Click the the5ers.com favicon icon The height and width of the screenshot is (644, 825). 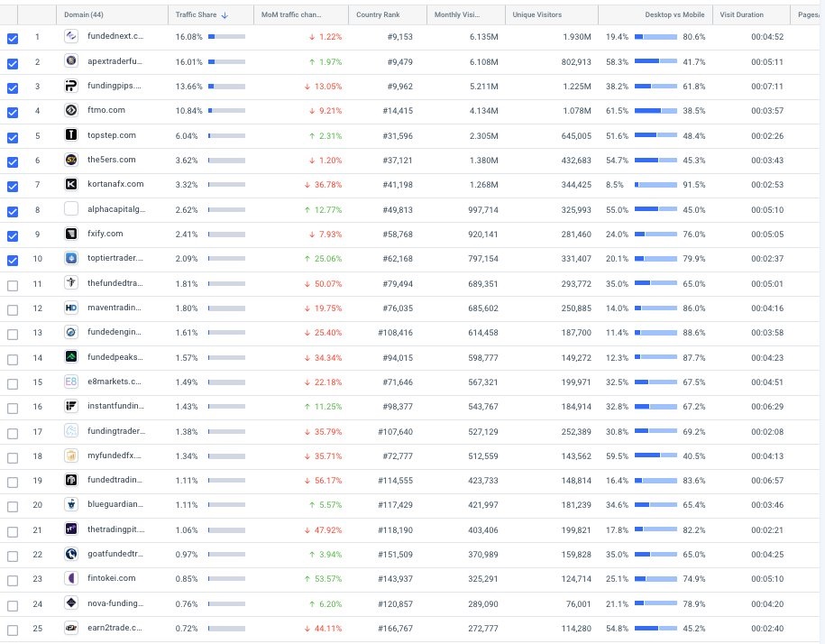(x=71, y=160)
